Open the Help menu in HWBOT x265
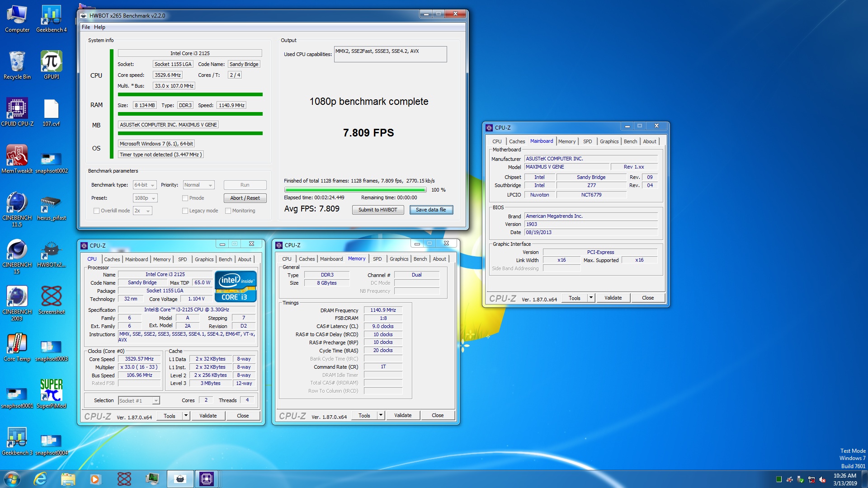868x488 pixels. (99, 27)
